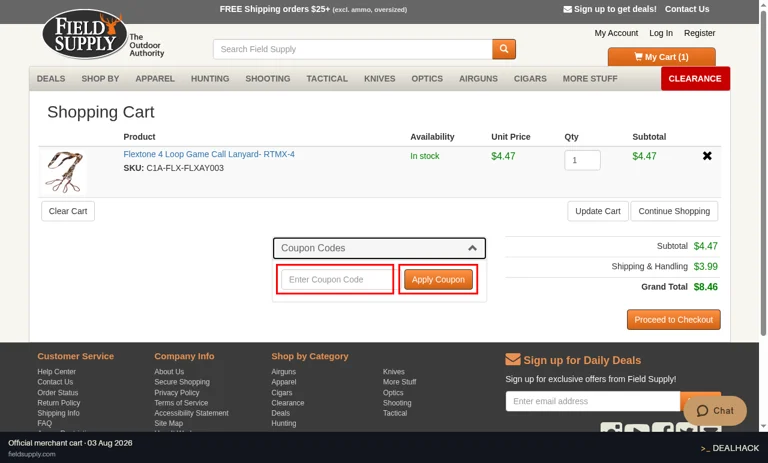Open the SHOOTING menu
The image size is (768, 463).
[x=268, y=78]
